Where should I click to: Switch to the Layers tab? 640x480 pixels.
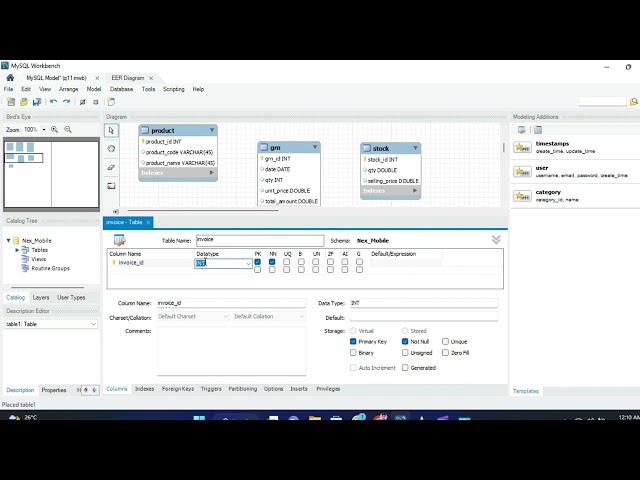[41, 298]
